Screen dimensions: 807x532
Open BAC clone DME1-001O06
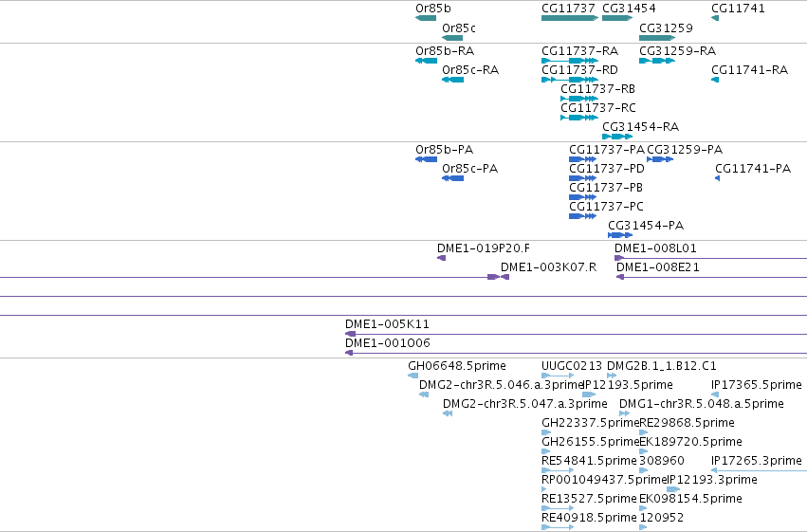click(x=388, y=343)
